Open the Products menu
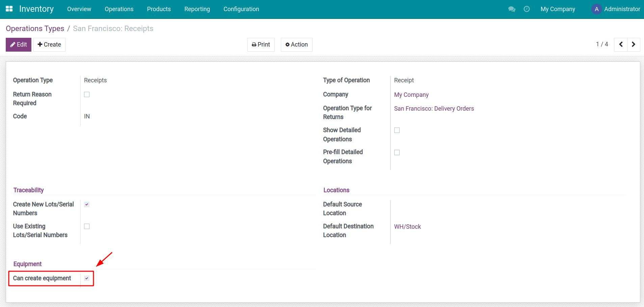644x307 pixels. [x=159, y=9]
